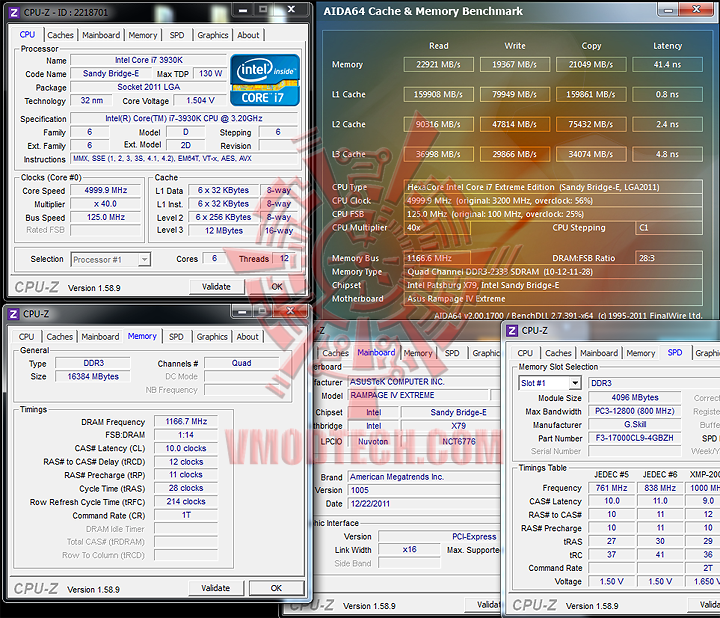
Task: Close the AIDA64 benchmark window
Action: point(696,9)
